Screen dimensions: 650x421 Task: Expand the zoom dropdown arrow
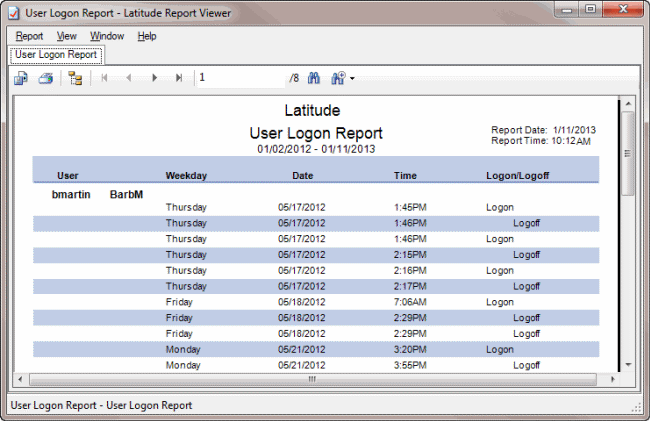352,78
